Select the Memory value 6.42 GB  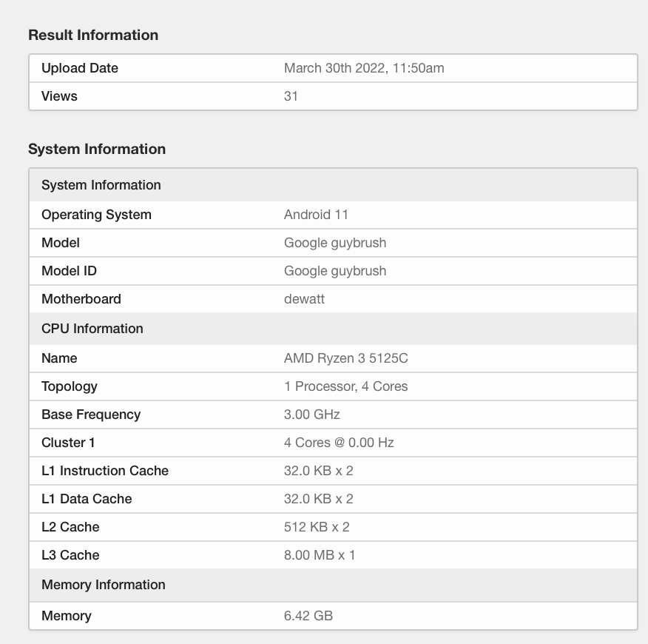click(x=307, y=616)
